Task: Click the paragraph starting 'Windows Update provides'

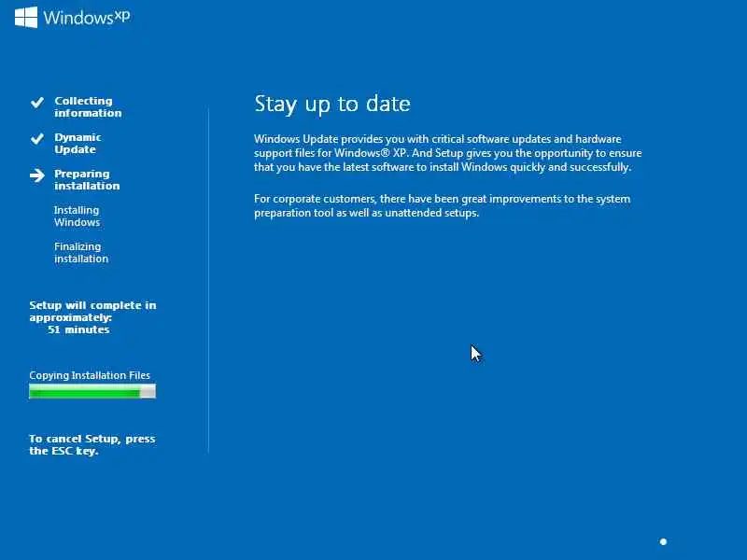Action: tap(448, 153)
